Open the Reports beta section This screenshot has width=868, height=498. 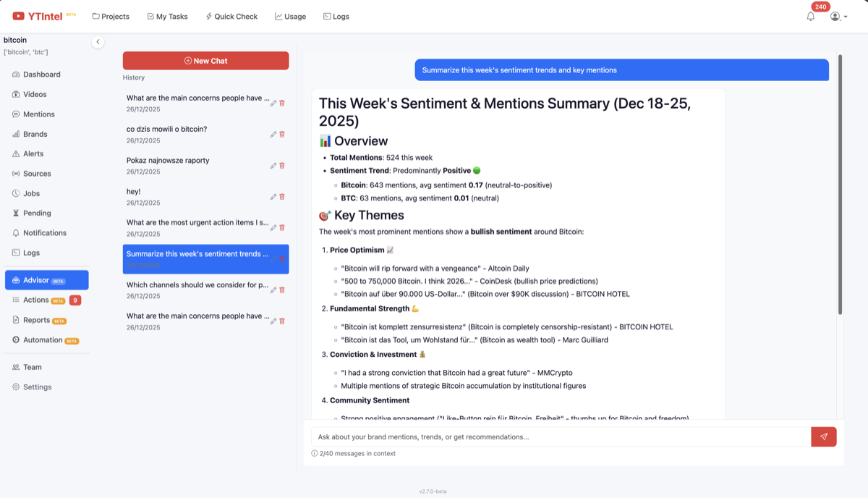coord(35,319)
